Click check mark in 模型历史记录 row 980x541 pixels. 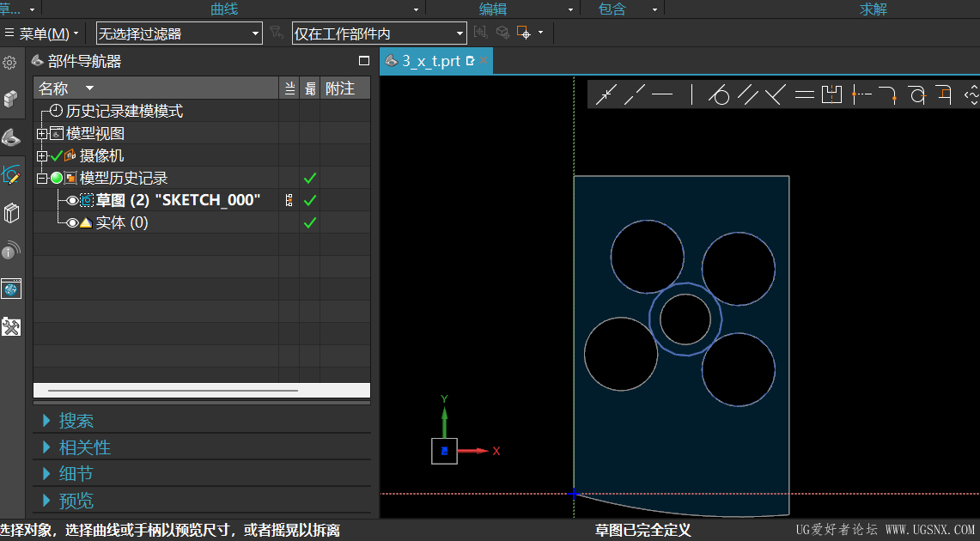click(309, 178)
